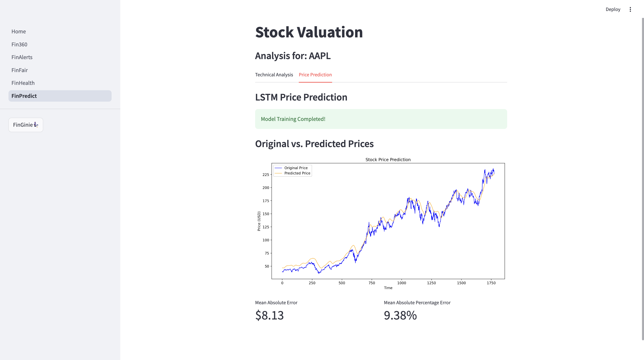Image resolution: width=644 pixels, height=360 pixels.
Task: Go to Home in the sidebar
Action: coord(19,32)
